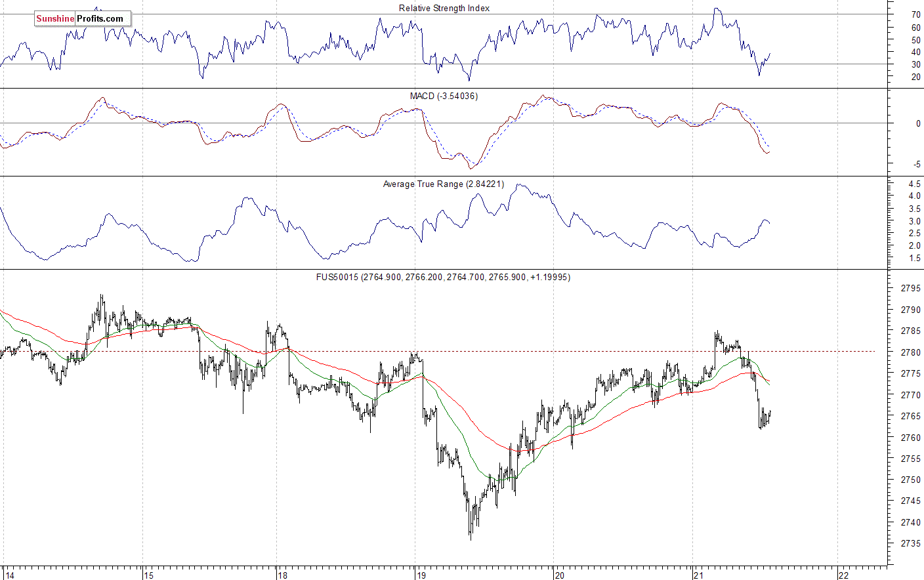924x580 pixels.
Task: Click price axis value 2765
Action: pyautogui.click(x=911, y=417)
